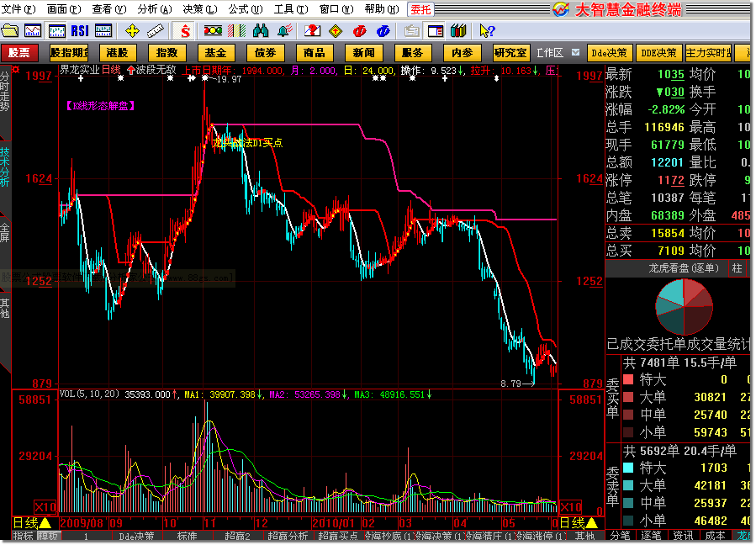The width and height of the screenshot is (756, 545).
Task: Open the 工具(T) menu
Action: [291, 9]
